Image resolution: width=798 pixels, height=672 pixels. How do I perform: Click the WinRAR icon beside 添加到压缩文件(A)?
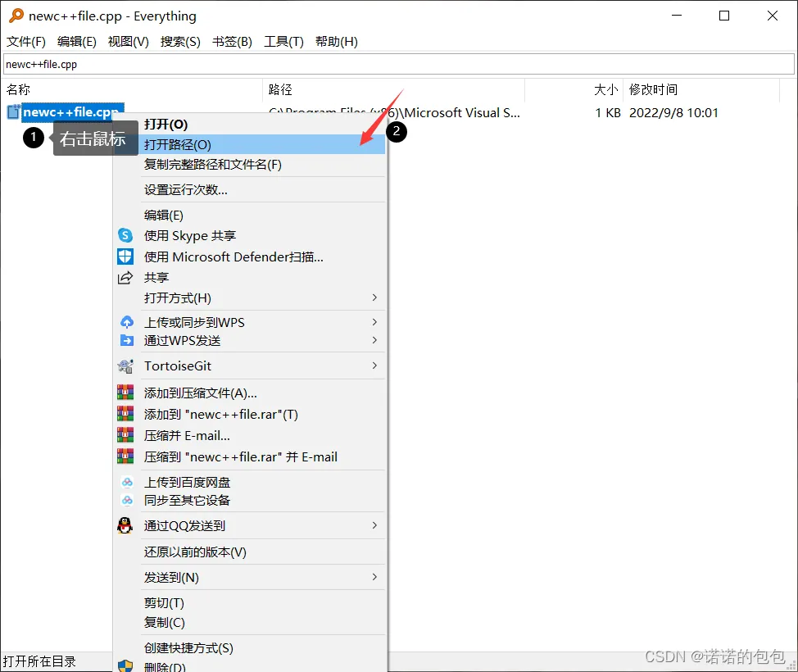pyautogui.click(x=125, y=393)
